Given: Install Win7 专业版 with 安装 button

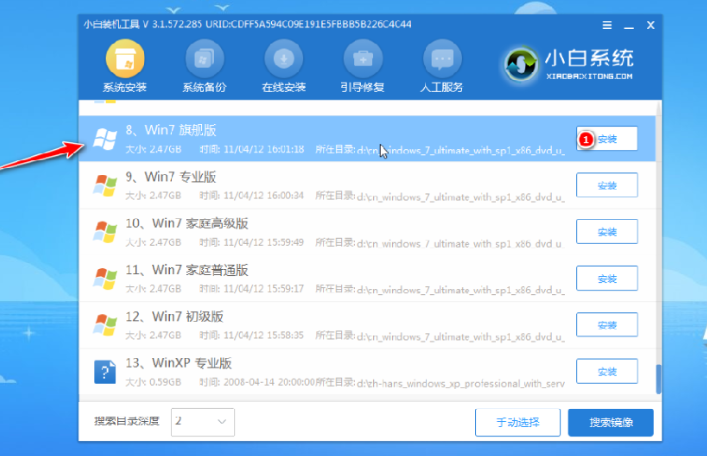Looking at the screenshot, I should click(607, 185).
